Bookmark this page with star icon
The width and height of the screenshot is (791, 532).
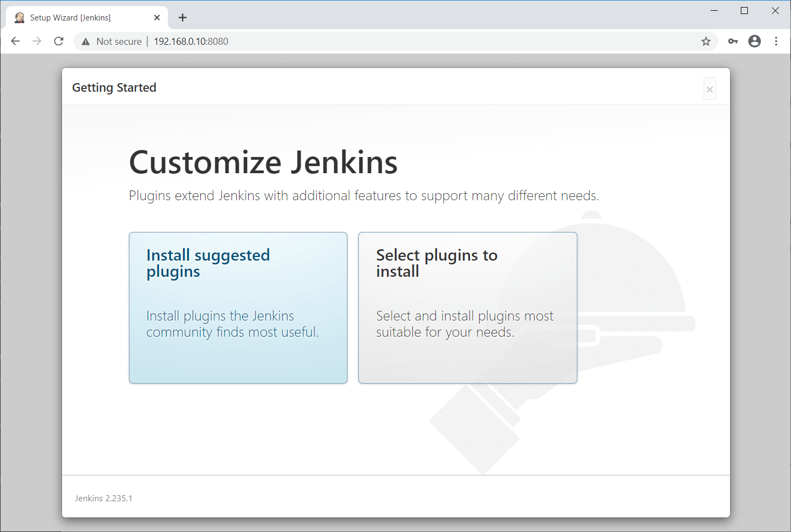point(706,42)
